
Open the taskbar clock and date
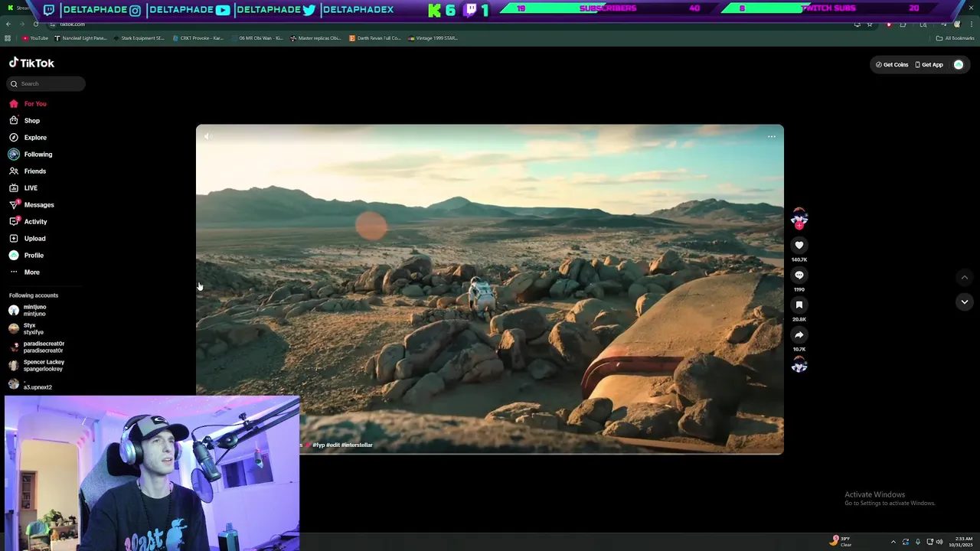961,542
